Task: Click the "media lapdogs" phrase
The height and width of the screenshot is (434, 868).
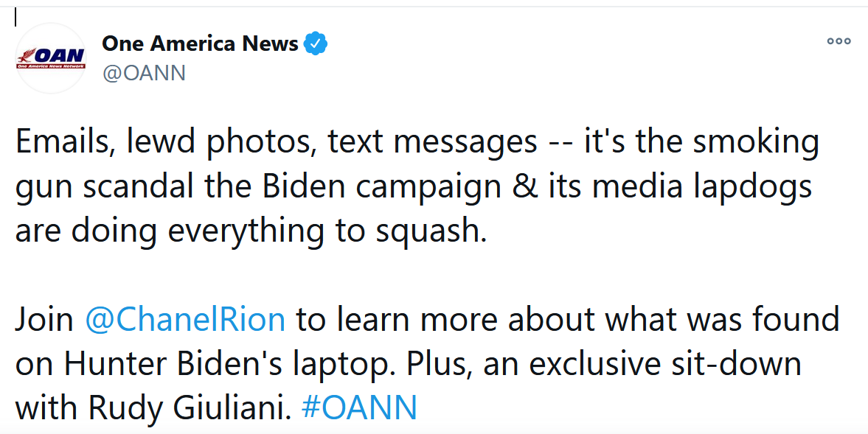Action: click(702, 187)
